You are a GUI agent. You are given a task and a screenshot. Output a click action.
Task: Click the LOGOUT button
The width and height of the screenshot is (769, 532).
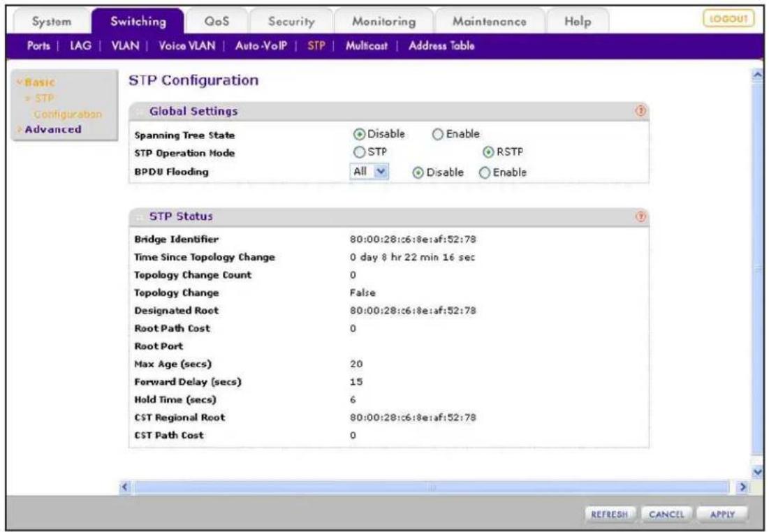728,19
